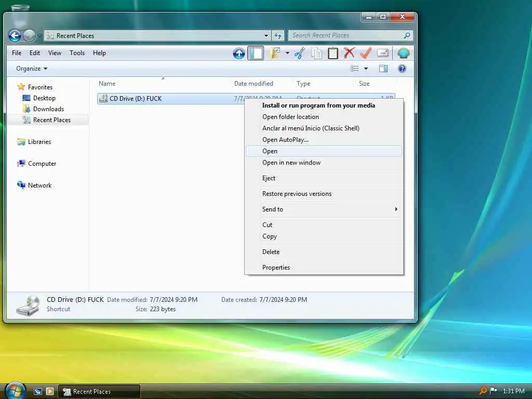532x399 pixels.
Task: Click the Change your view icon
Action: [x=354, y=69]
